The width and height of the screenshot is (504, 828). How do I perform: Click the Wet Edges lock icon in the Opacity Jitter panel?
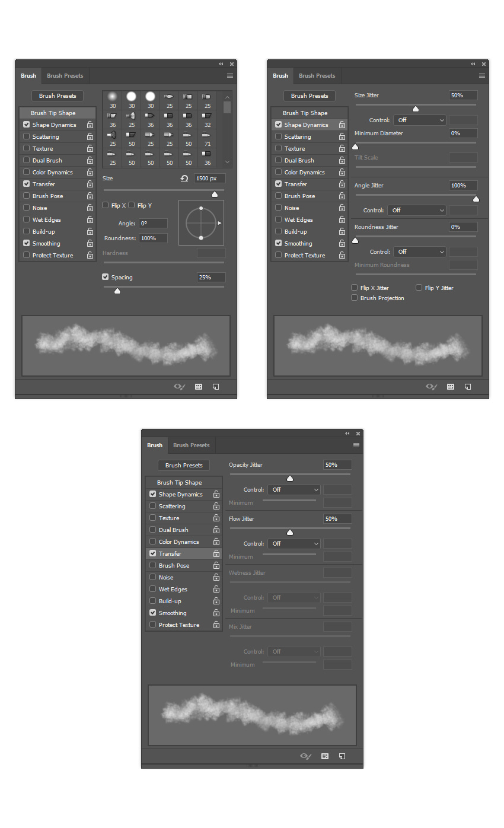click(x=216, y=590)
